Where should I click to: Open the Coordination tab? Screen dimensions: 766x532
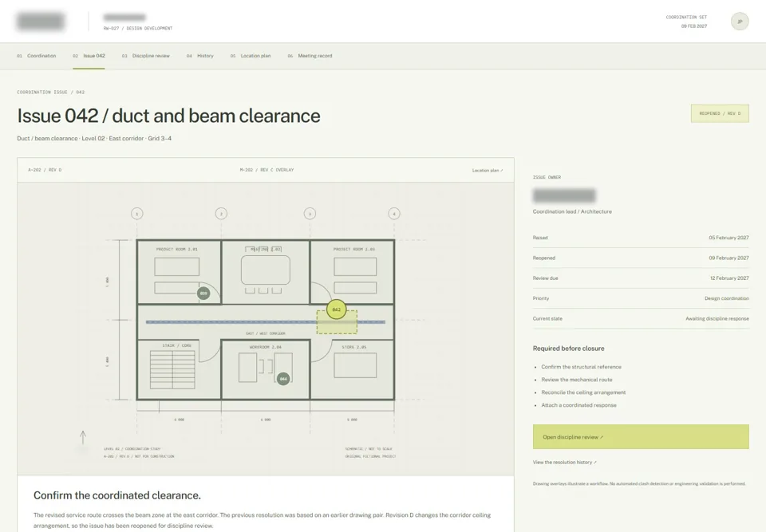37,56
